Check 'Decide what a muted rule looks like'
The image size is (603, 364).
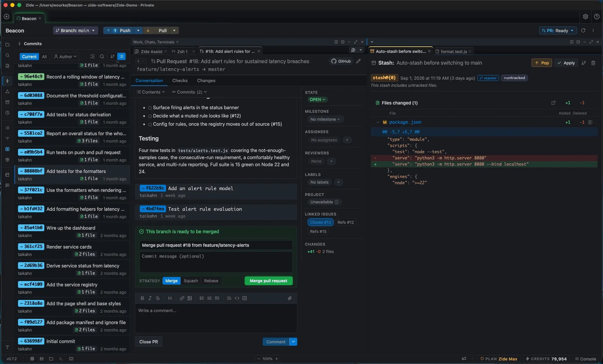(150, 116)
